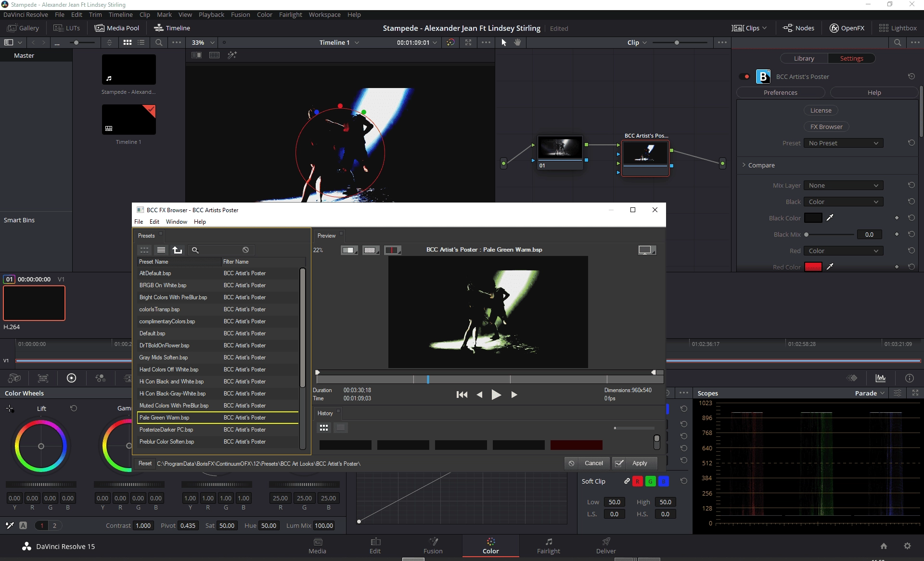Image resolution: width=924 pixels, height=561 pixels.
Task: Switch media pool to thumbnail grid view
Action: pyautogui.click(x=128, y=42)
